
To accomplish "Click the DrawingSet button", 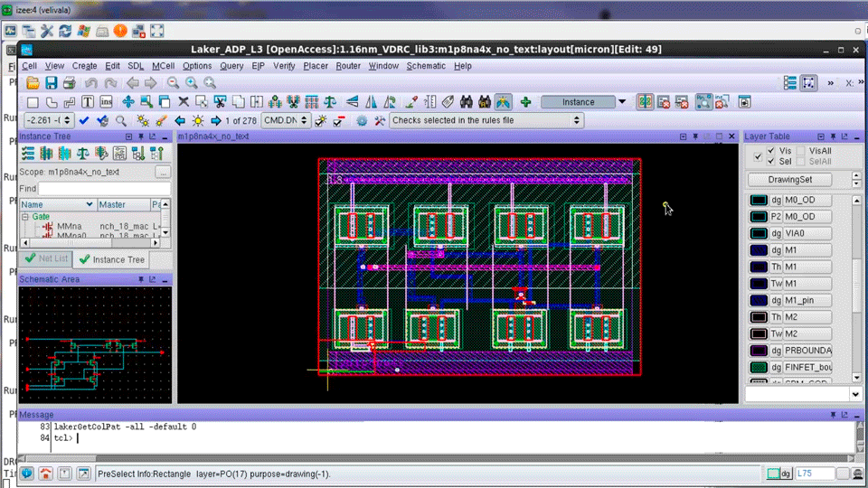I will click(789, 179).
